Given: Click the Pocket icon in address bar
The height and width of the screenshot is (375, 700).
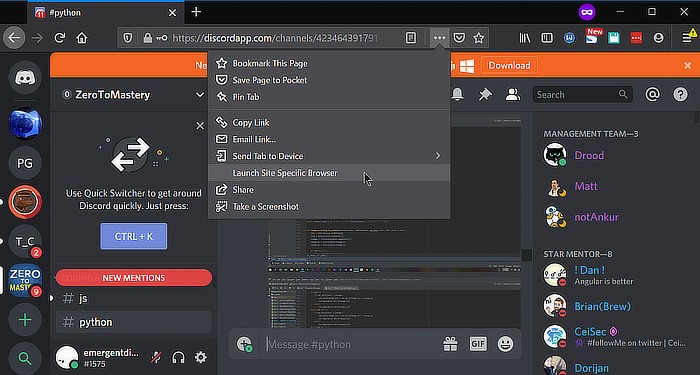Looking at the screenshot, I should pos(459,38).
